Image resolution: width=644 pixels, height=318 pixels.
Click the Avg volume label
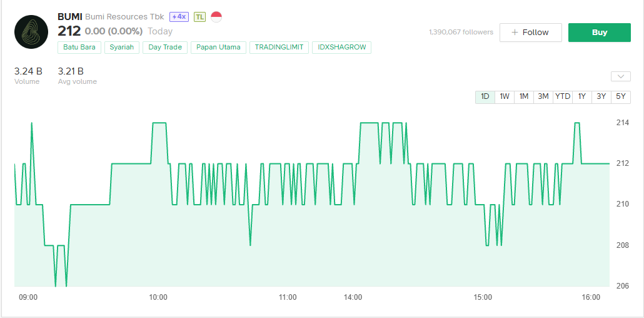click(78, 81)
